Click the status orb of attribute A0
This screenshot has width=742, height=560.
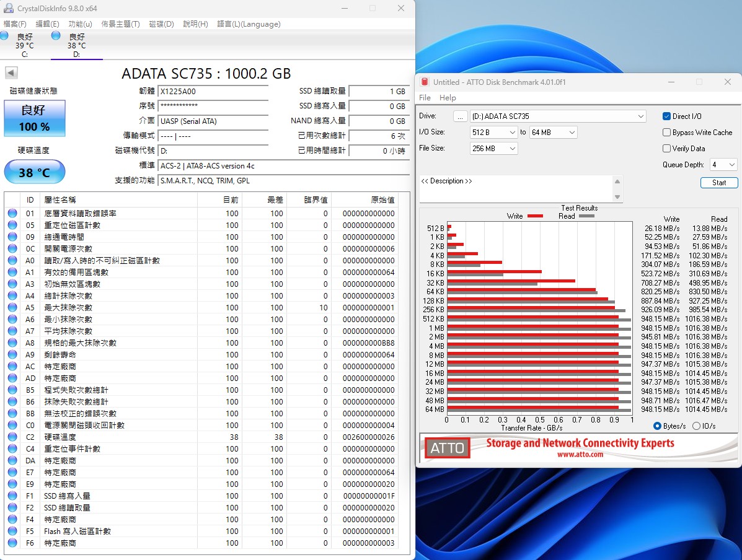pos(12,261)
